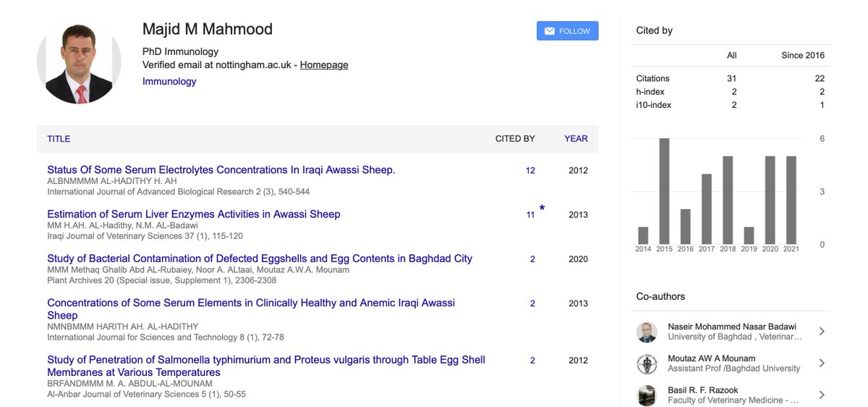View the 12 citations of first article
The width and height of the screenshot is (868, 407).
click(530, 171)
